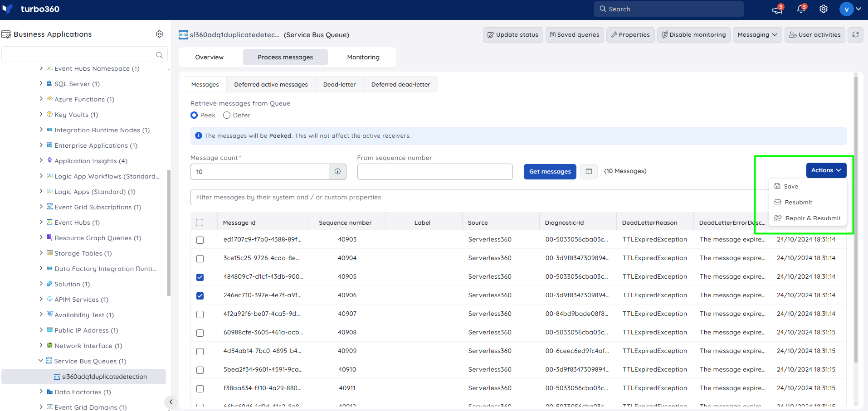868x411 pixels.
Task: Open the Dead-letter tab
Action: coord(339,84)
